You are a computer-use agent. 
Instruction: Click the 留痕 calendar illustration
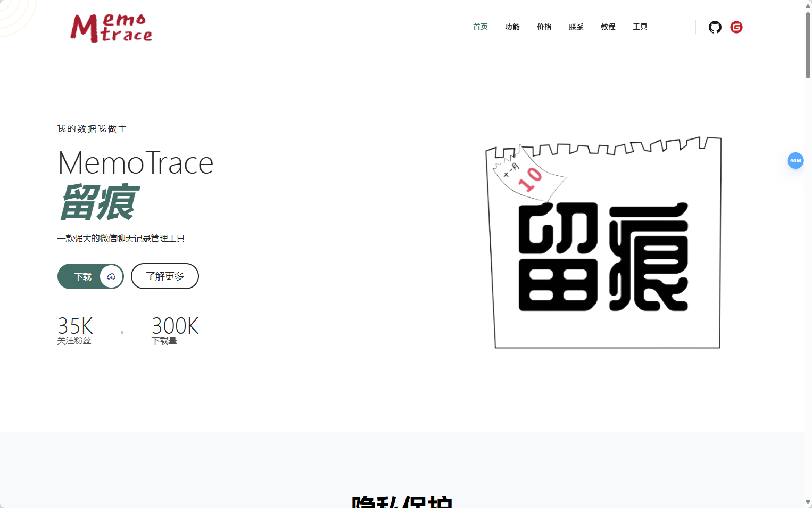(x=603, y=243)
